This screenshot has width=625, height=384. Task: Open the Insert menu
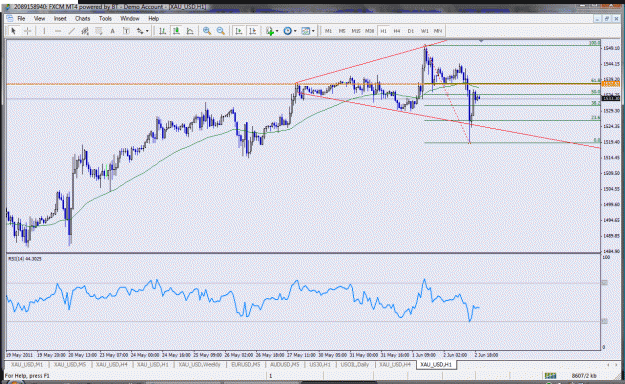60,19
